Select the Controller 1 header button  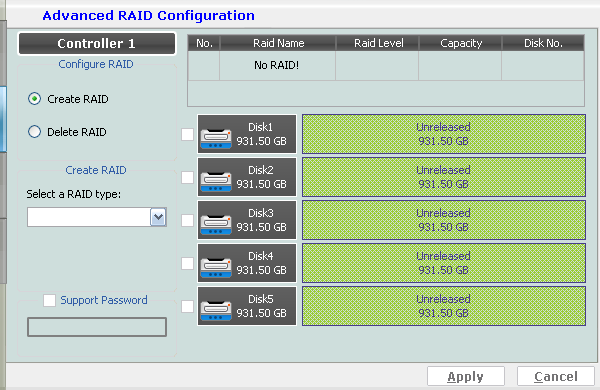point(97,43)
